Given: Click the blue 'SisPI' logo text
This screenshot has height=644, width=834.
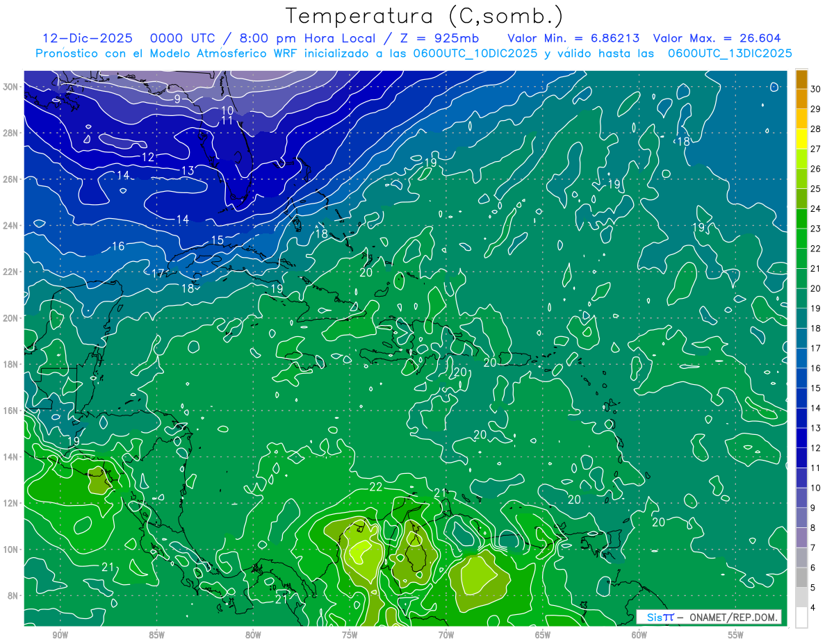Looking at the screenshot, I should click(x=660, y=617).
